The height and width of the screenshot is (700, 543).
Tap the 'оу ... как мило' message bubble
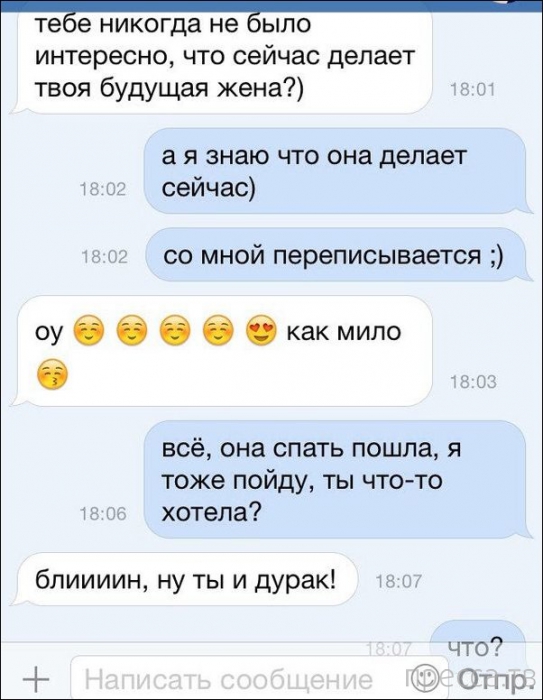pyautogui.click(x=223, y=351)
